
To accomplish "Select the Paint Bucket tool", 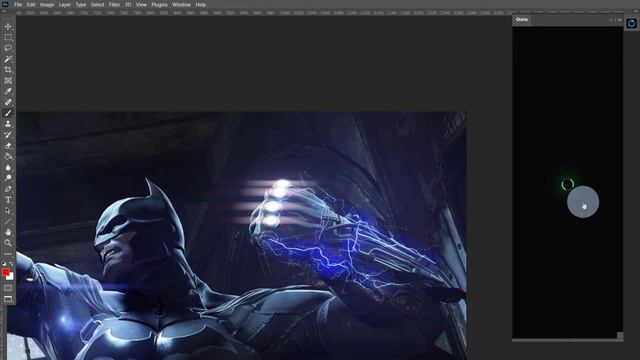I will point(8,156).
